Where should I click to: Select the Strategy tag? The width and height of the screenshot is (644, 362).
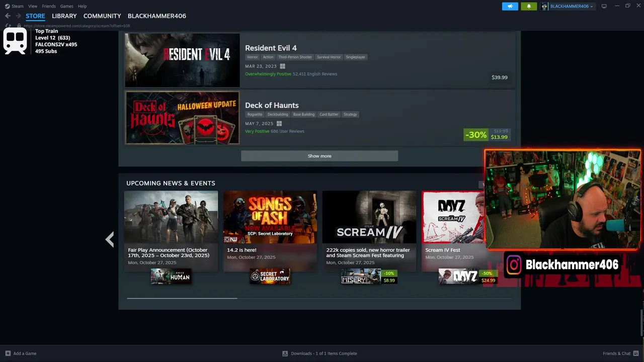350,114
